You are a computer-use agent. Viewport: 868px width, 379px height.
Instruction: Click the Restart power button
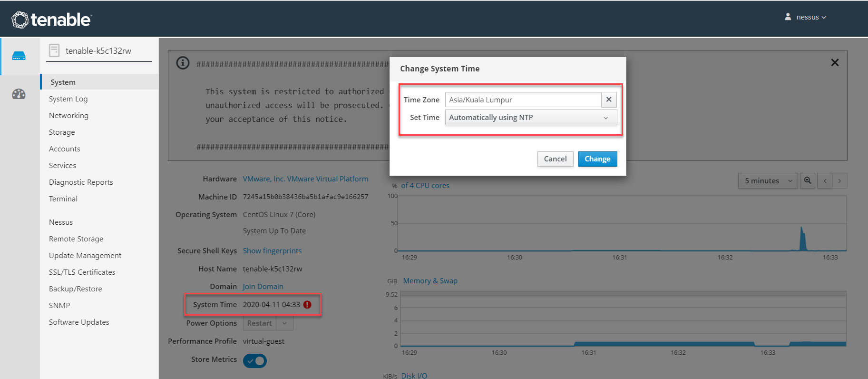260,323
